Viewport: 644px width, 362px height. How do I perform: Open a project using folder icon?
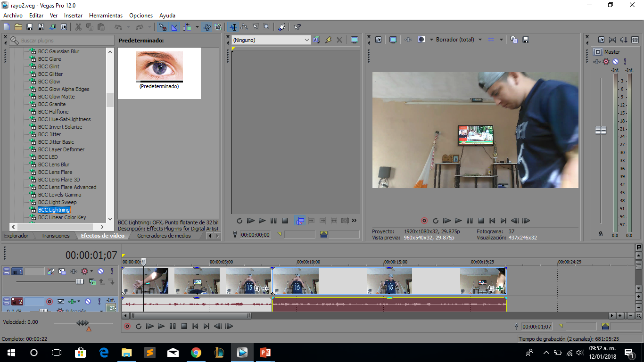pos(18,27)
